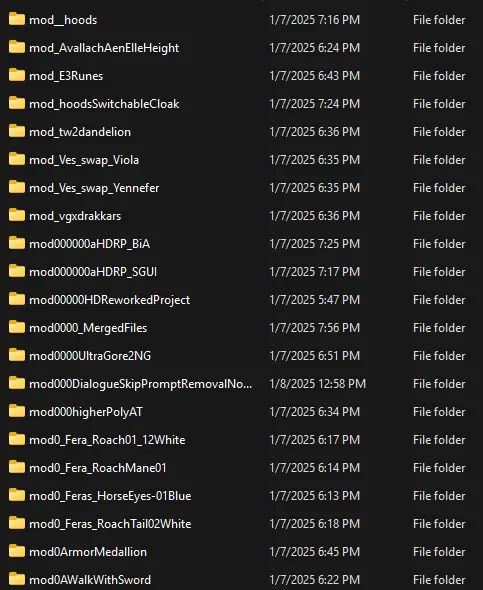
Task: Select the mod000DialogueSkipPromptRemovalNo... folder icon
Action: (17, 383)
